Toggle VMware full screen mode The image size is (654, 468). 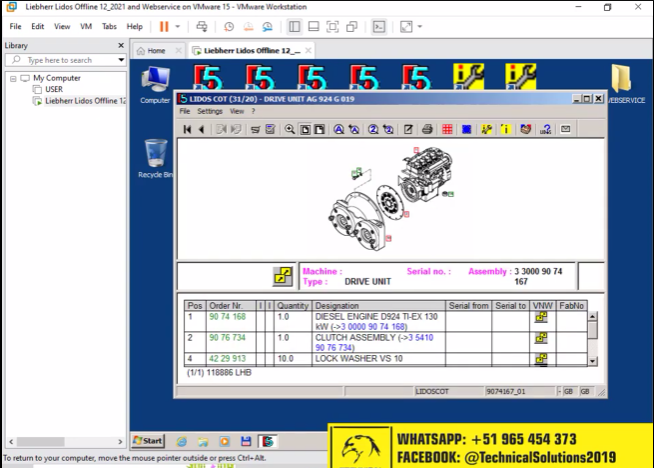(407, 26)
